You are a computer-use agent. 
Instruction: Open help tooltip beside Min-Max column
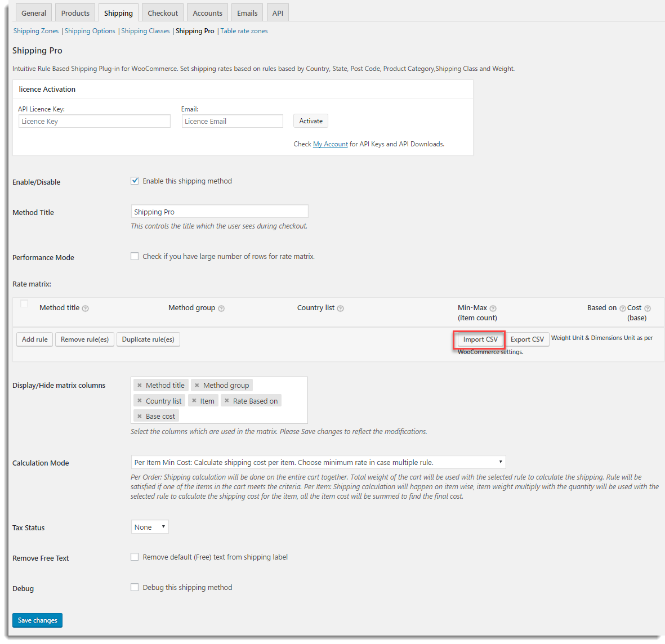point(493,308)
